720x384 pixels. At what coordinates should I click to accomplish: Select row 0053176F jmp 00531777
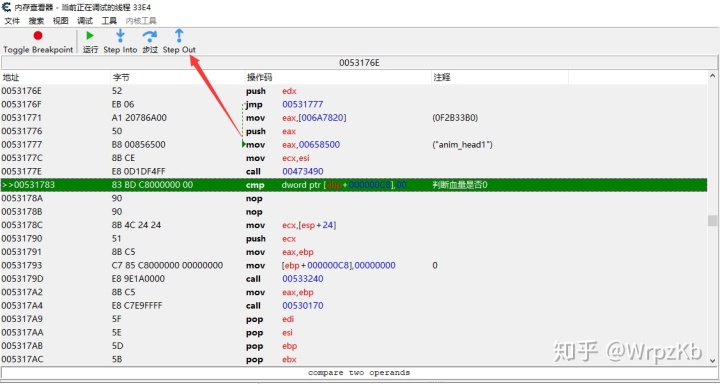[x=354, y=104]
